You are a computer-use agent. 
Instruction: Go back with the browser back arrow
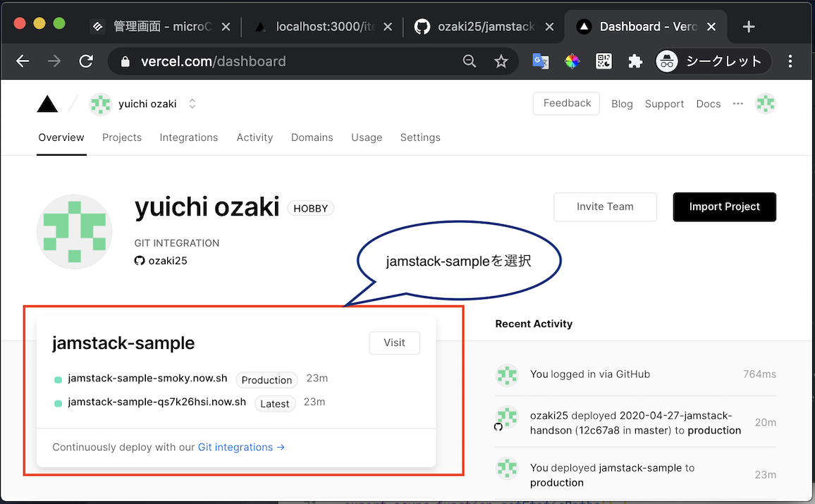(x=23, y=61)
